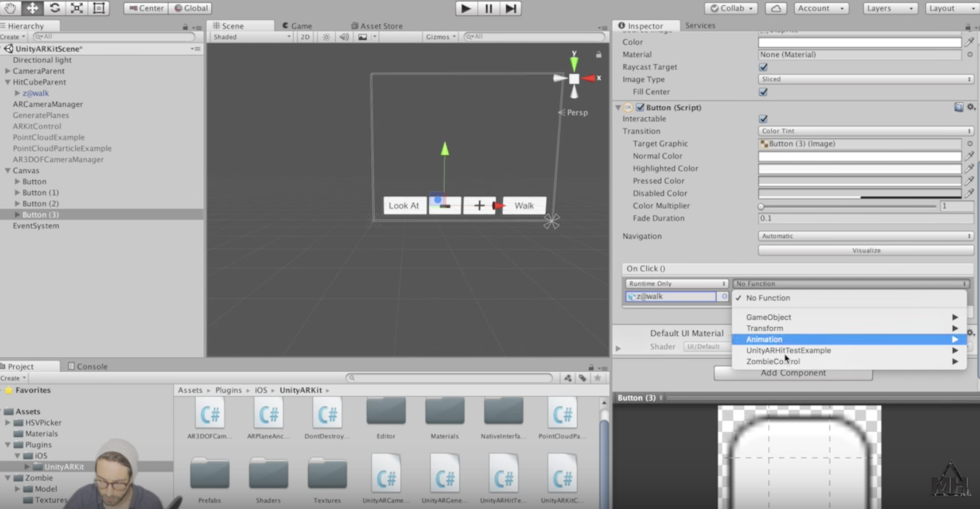The width and height of the screenshot is (980, 509).
Task: Open the Collab button
Action: [x=731, y=8]
